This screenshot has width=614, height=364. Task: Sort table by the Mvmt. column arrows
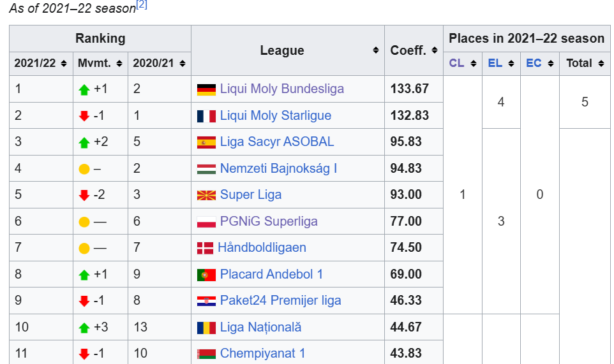click(x=119, y=63)
